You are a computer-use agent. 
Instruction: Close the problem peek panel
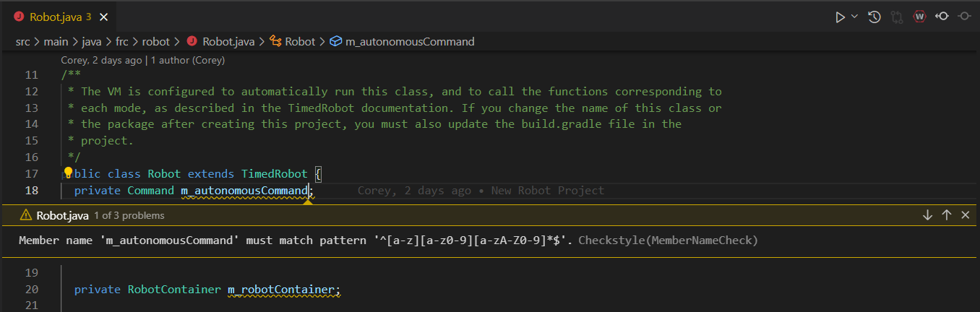tap(965, 215)
